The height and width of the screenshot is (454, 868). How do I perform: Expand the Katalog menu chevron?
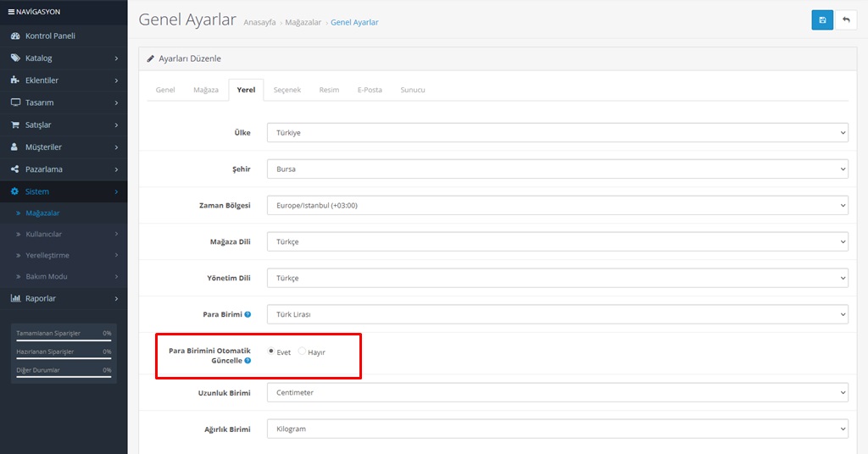[116, 58]
